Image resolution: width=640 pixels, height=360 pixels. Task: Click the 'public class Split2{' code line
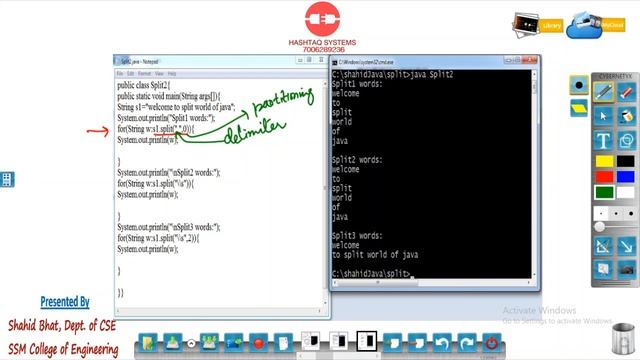coord(144,85)
